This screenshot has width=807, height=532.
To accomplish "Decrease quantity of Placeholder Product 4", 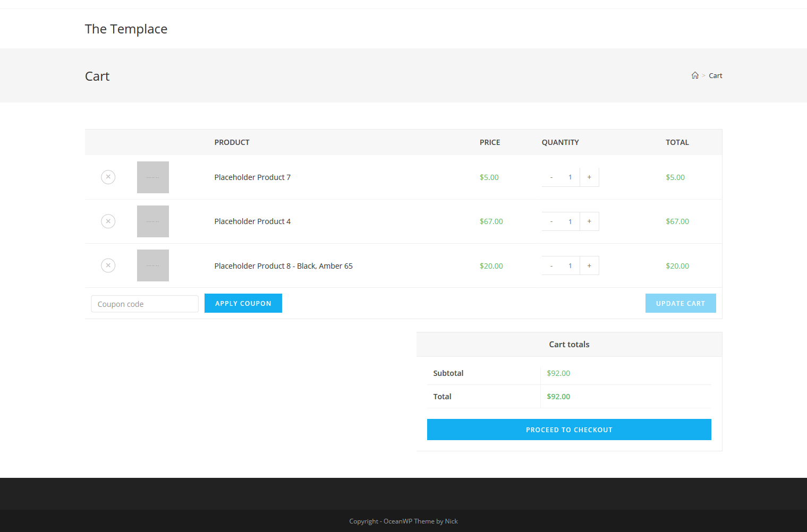I will 551,221.
